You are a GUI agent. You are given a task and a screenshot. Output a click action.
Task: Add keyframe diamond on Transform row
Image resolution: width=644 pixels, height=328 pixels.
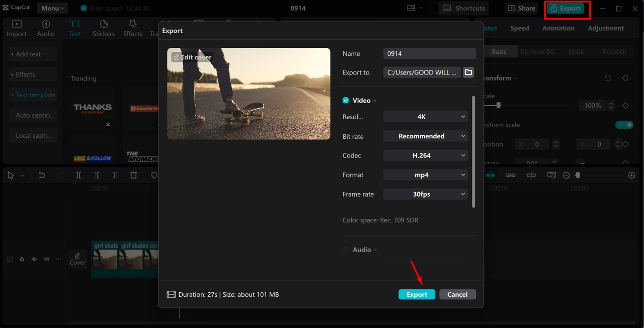click(625, 78)
